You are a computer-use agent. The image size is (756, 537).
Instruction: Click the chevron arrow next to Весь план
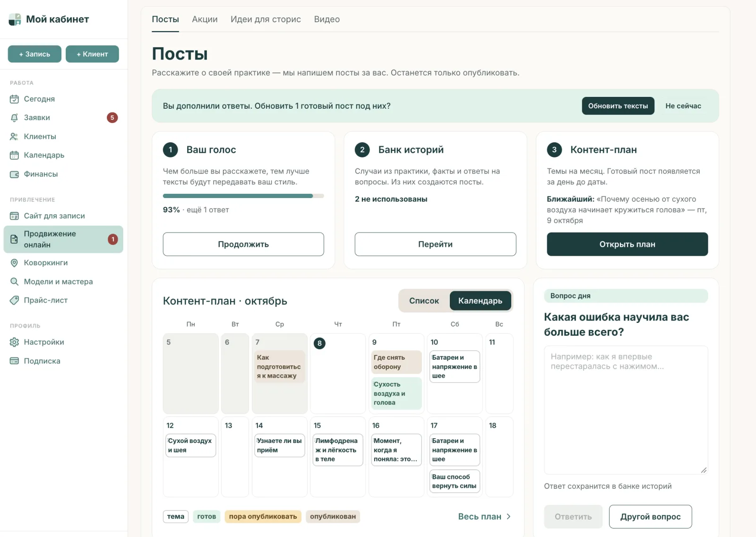coord(508,517)
